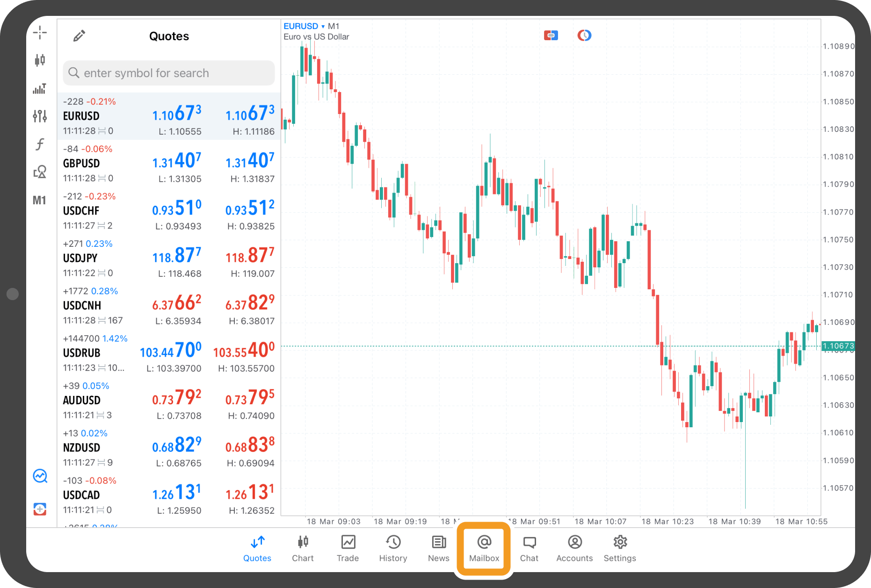This screenshot has height=588, width=871.
Task: Open the indicators function icon
Action: (40, 144)
